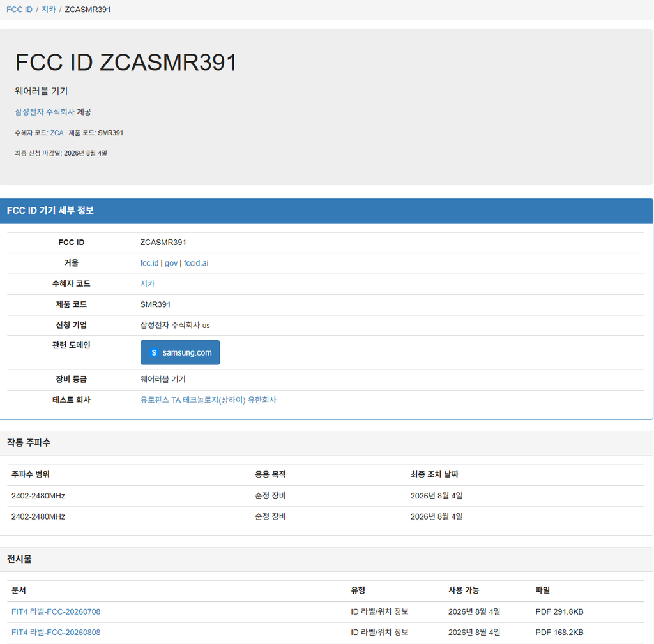This screenshot has height=644, width=654.
Task: Click 최종 신청 마감일 2026년 8월 4일 text
Action: (x=61, y=153)
